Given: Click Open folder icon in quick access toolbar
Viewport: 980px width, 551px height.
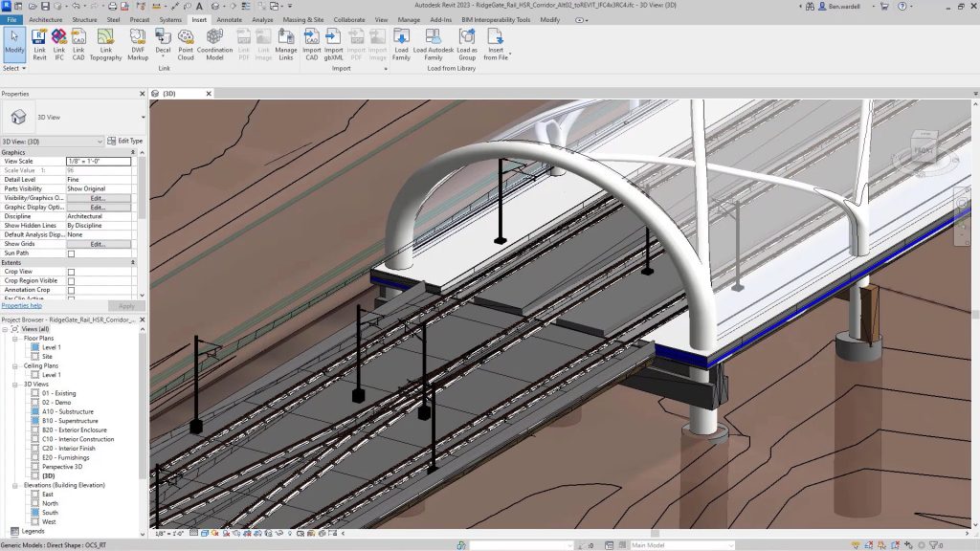Looking at the screenshot, I should pos(33,7).
